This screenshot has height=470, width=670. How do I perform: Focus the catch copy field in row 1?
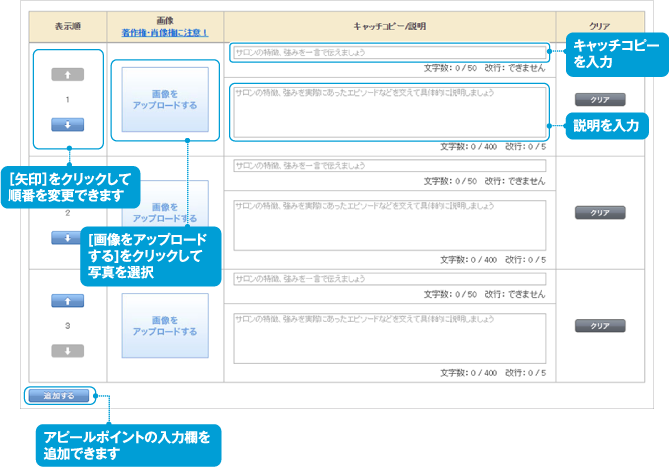pos(388,52)
